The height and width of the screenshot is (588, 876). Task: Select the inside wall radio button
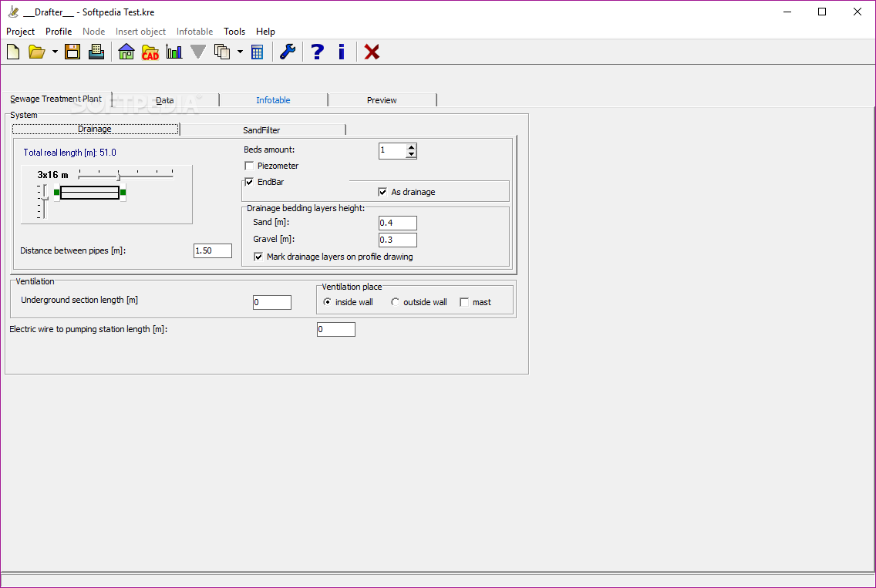click(x=328, y=302)
